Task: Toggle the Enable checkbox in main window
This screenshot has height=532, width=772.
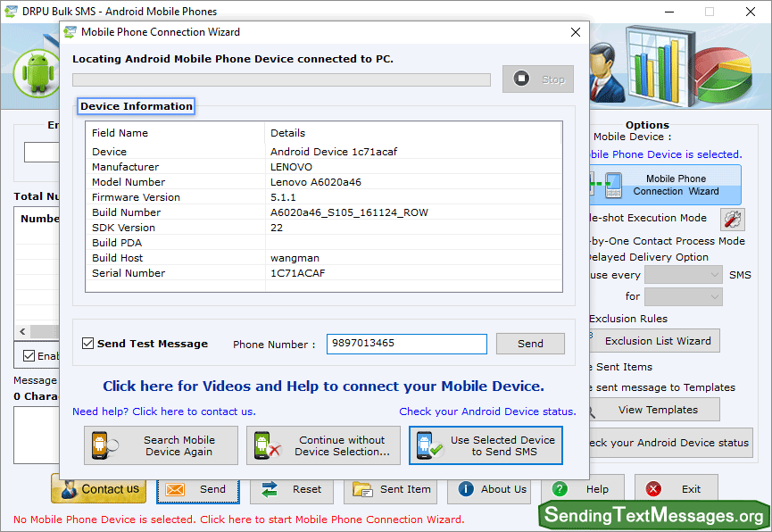Action: [29, 355]
